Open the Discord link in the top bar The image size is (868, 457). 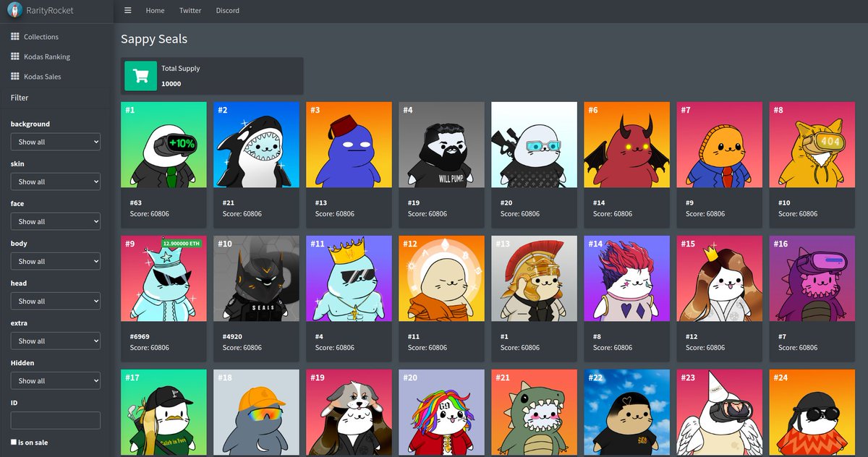pos(227,10)
